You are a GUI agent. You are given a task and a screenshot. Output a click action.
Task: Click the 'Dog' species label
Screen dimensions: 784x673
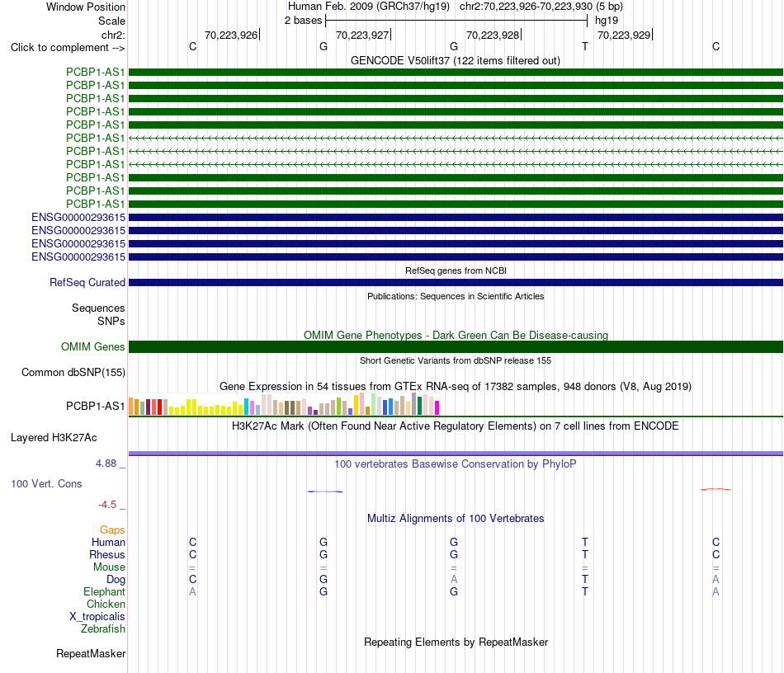coord(116,580)
